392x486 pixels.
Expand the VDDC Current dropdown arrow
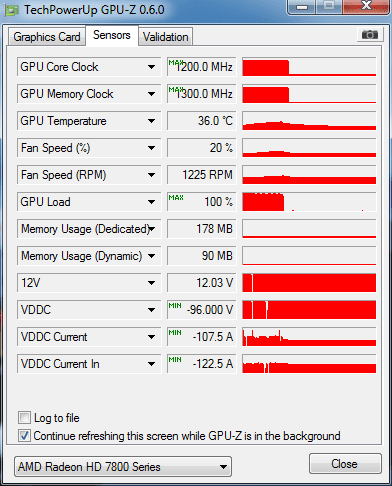[151, 337]
